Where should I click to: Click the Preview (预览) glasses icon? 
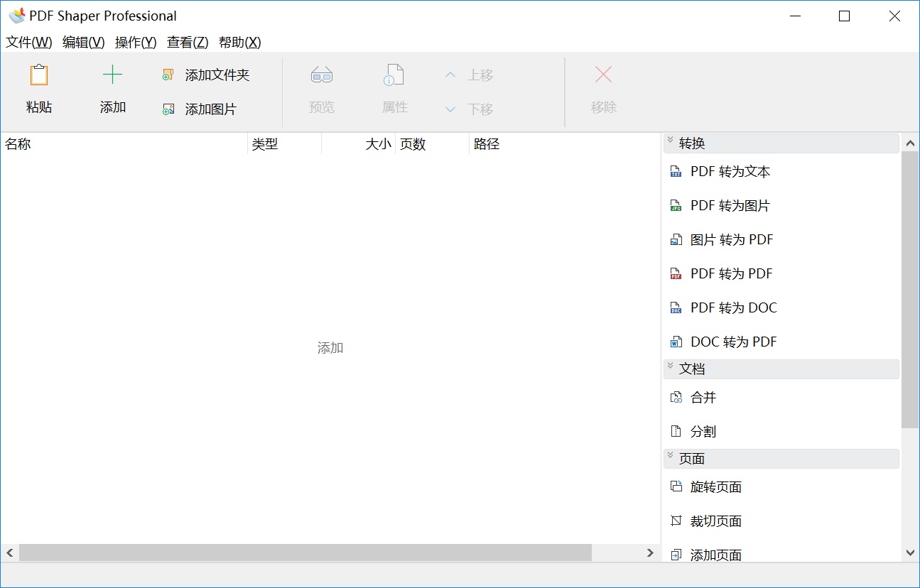(322, 75)
